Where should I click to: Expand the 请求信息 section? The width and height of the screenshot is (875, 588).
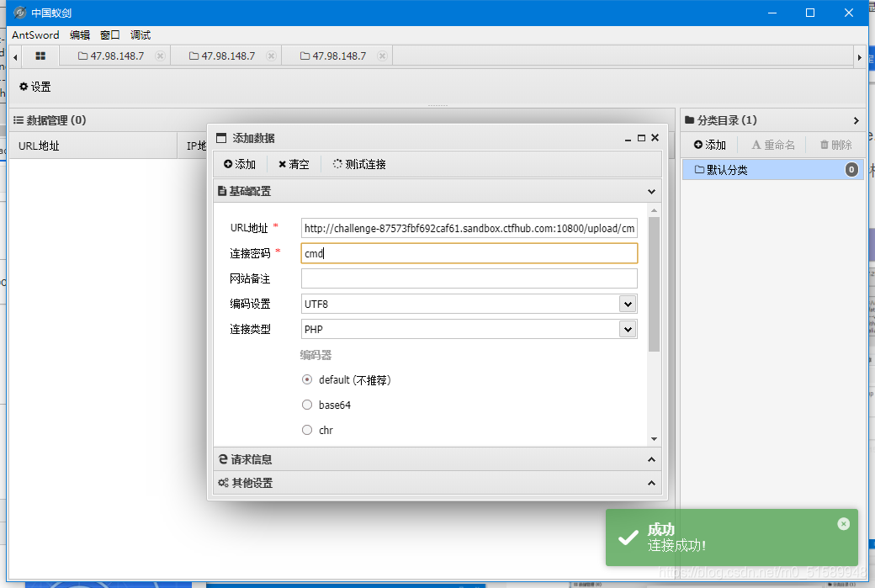(437, 459)
